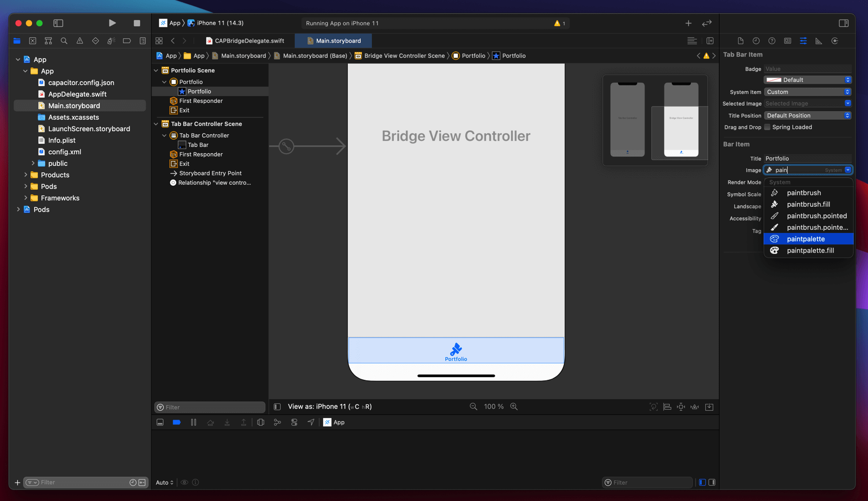Open the History inspector clock icon

756,41
